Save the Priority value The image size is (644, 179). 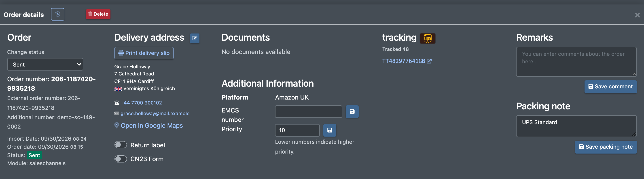(330, 130)
